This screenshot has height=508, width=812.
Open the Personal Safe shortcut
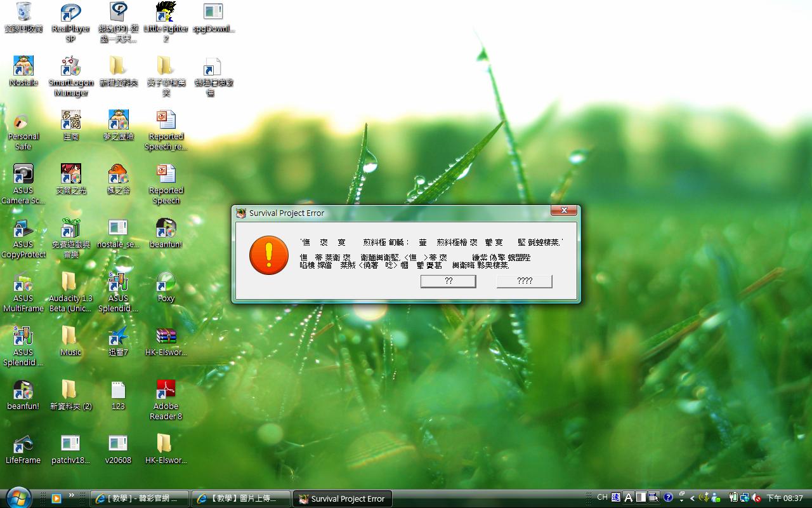point(23,121)
